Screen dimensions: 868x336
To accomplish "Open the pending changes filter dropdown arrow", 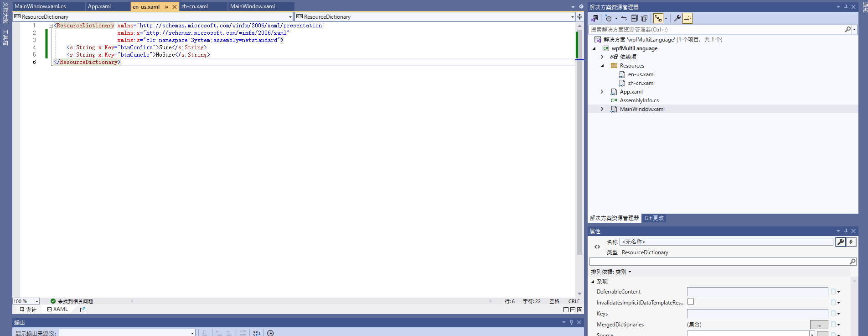I will point(616,18).
